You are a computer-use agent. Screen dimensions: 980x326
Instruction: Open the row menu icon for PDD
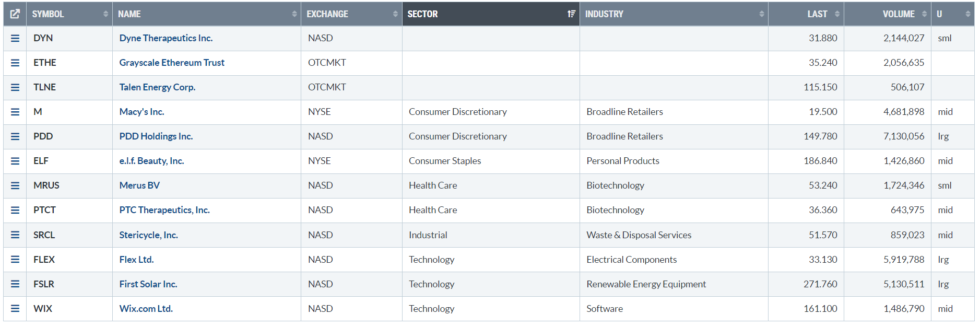click(15, 136)
